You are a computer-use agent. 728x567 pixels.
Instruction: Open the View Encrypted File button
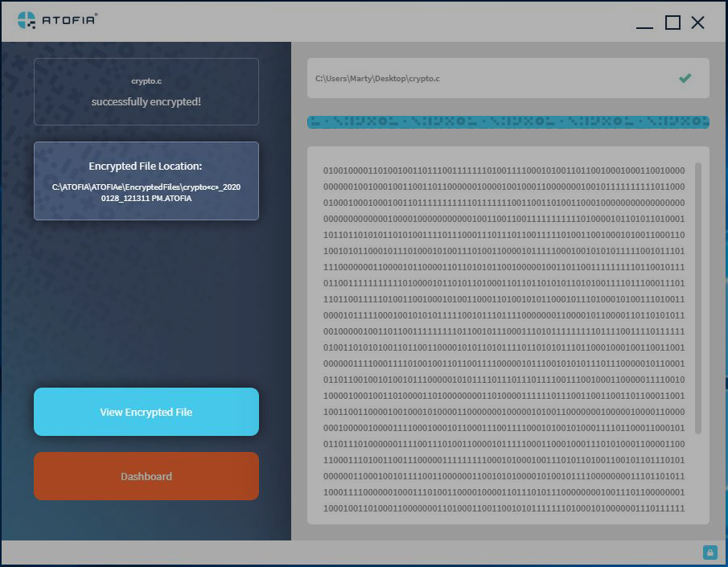point(146,412)
